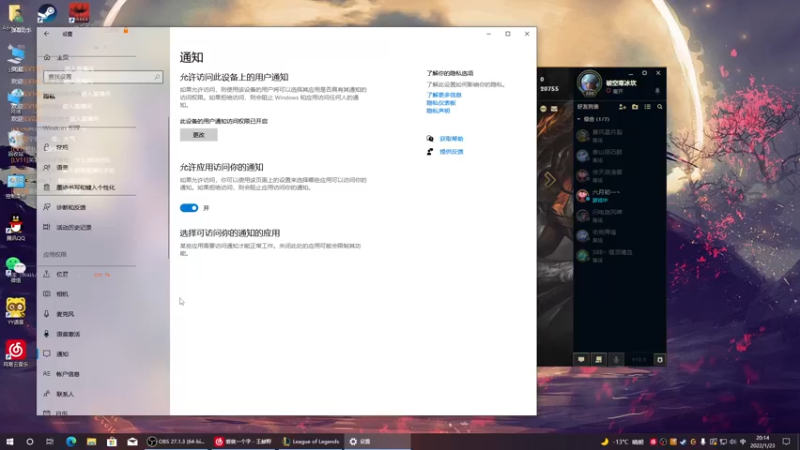This screenshot has height=450, width=800.
Task: Click the weather widget showing -13°C
Action: click(621, 442)
